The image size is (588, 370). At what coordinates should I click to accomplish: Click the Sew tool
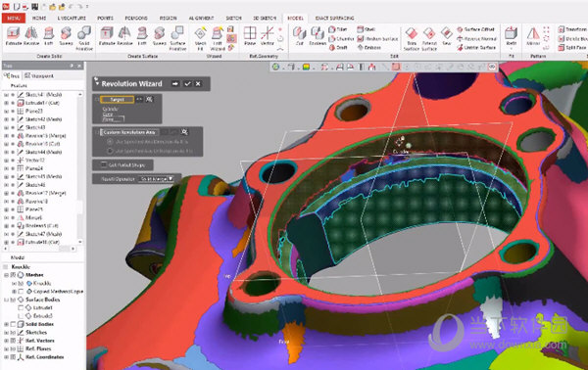pos(446,36)
